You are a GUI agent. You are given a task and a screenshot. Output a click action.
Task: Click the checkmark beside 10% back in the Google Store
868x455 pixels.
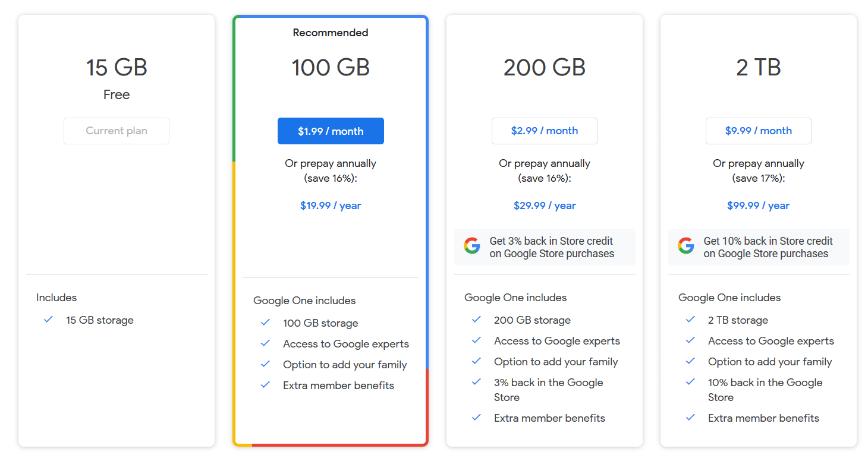pos(690,382)
